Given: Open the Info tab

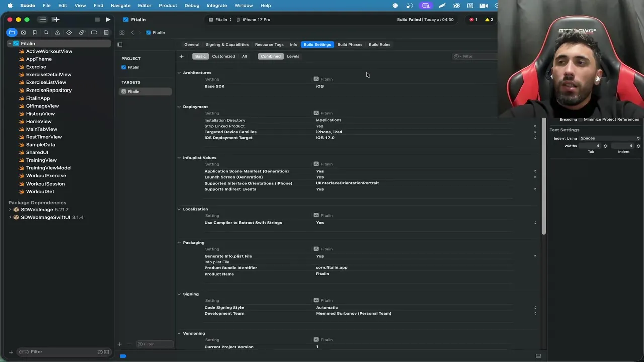Looking at the screenshot, I should pos(294,44).
